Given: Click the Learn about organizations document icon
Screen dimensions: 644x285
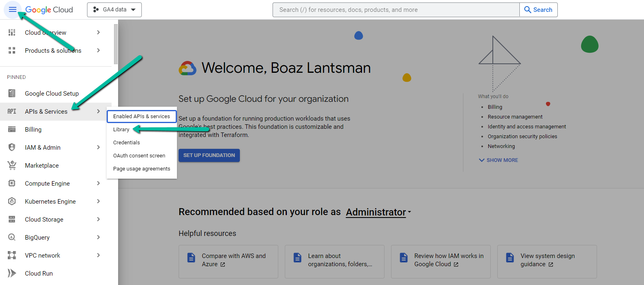Looking at the screenshot, I should click(x=297, y=258).
